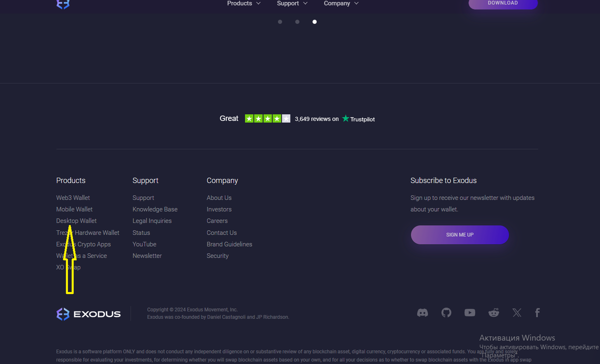Select the third carousel dot
This screenshot has width=600, height=364.
pos(314,22)
